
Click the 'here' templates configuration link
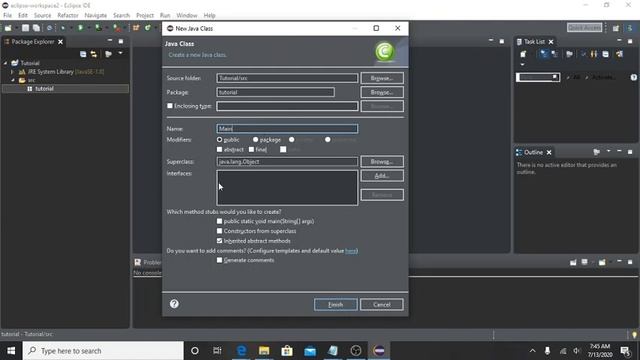pyautogui.click(x=351, y=251)
